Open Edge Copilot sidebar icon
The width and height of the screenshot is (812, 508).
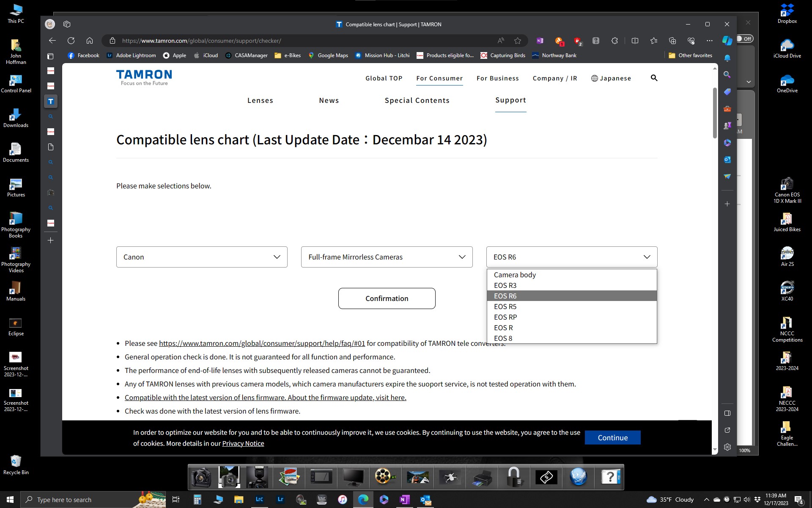tap(727, 41)
